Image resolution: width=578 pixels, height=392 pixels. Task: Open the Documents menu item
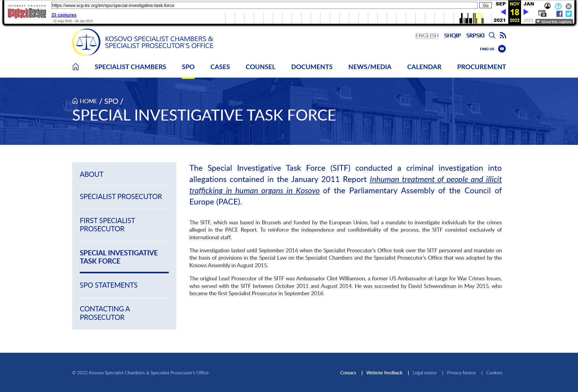click(x=312, y=67)
